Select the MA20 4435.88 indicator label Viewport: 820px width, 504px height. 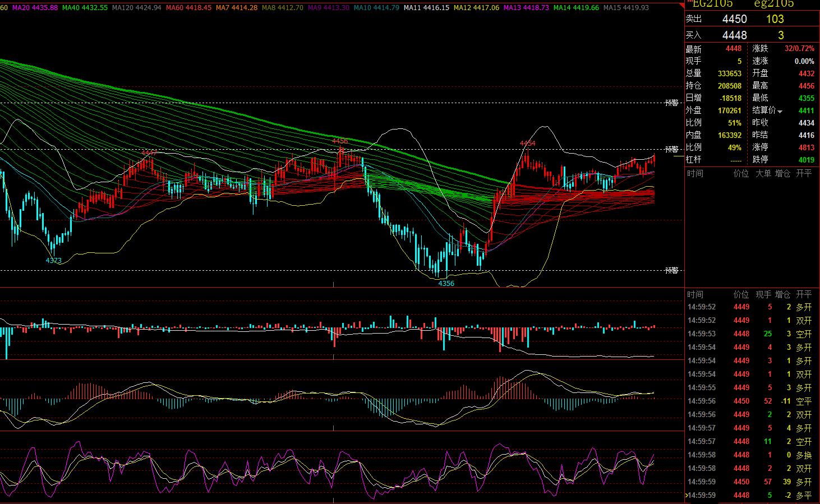(x=35, y=8)
